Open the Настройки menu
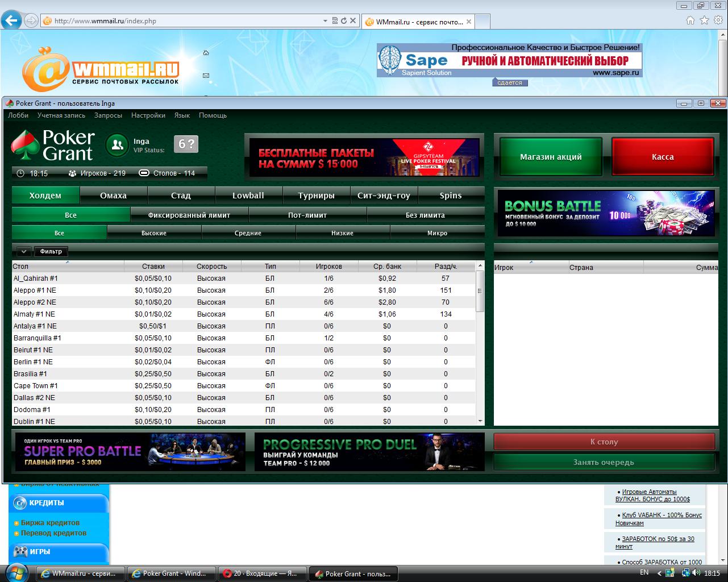This screenshot has height=582, width=728. [148, 115]
